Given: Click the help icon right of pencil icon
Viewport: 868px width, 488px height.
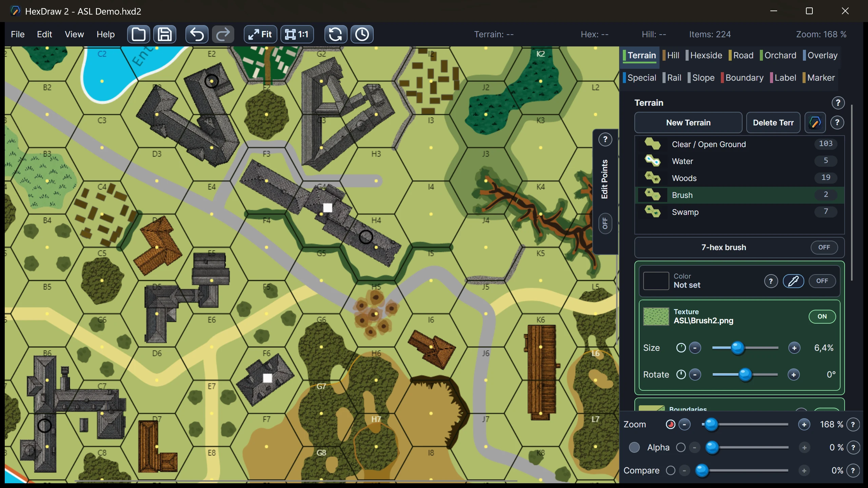Looking at the screenshot, I should pyautogui.click(x=837, y=122).
